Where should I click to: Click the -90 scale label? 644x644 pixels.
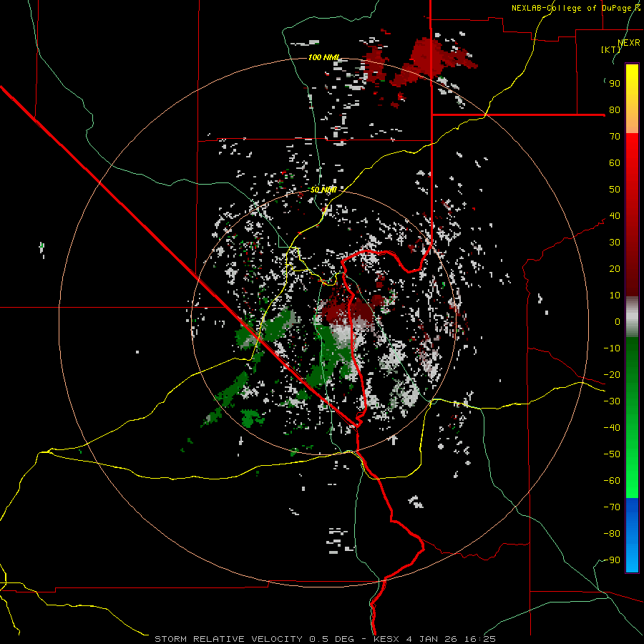click(612, 560)
